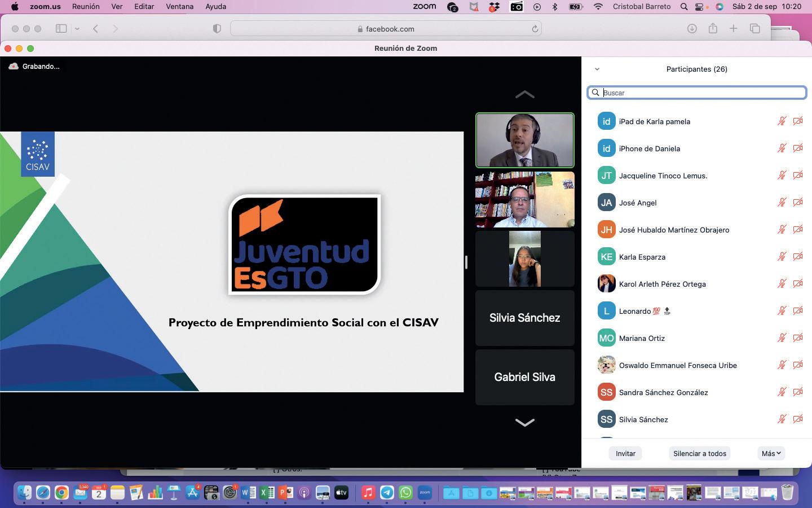
Task: Click video-off icon for Karol Arleth Pérez Ortega
Action: coord(798,284)
